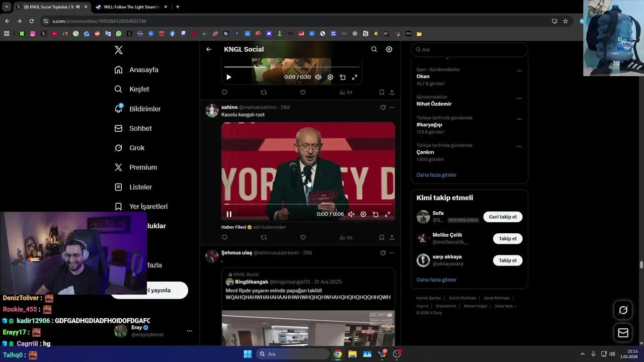Like the top video post

click(303, 92)
